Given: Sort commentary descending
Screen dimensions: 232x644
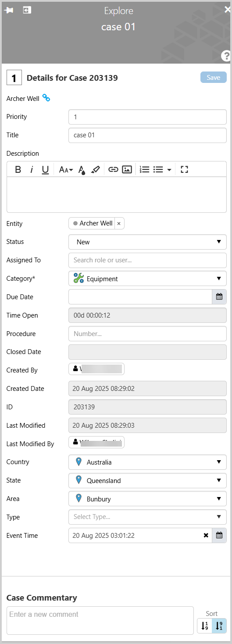Looking at the screenshot, I should point(219,626).
